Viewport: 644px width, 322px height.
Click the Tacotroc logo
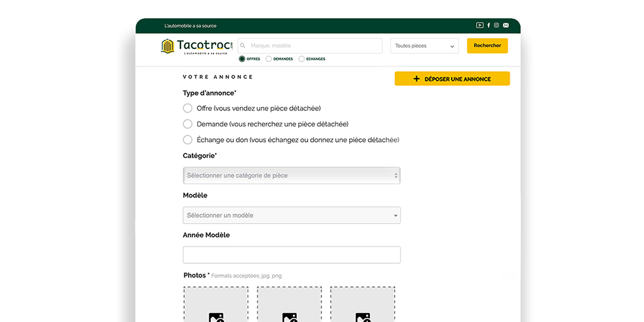click(197, 47)
